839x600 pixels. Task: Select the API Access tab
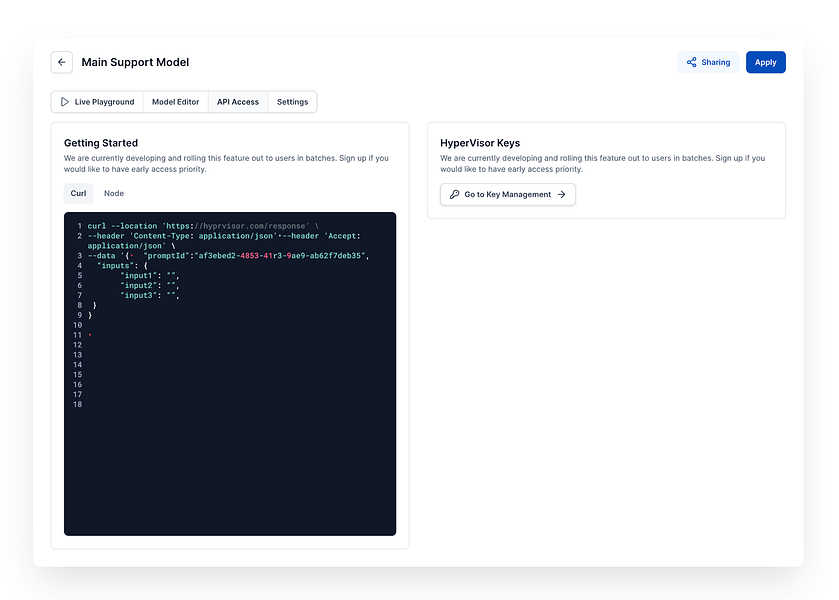coord(238,102)
